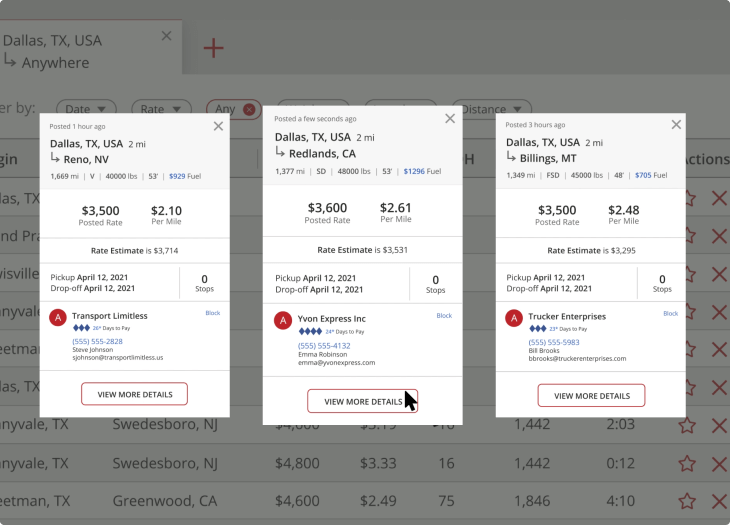This screenshot has height=525, width=730.
Task: Open more details on the Reno, NV load
Action: 135,394
